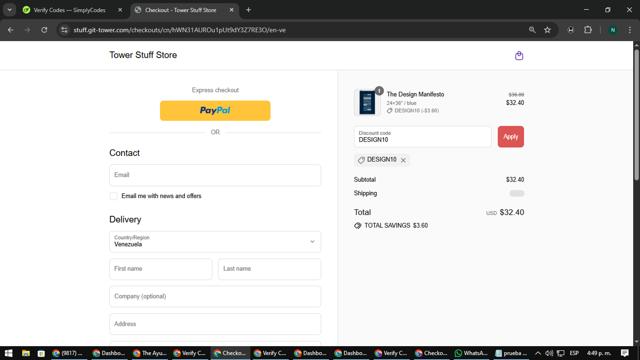Open a new browser tab
Viewport: 640px width, 360px height.
[248, 10]
